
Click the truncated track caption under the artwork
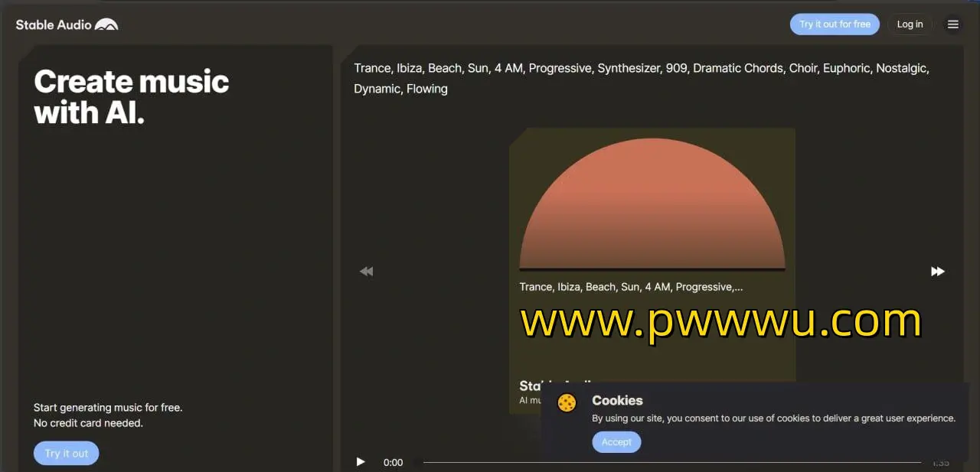[x=631, y=287]
